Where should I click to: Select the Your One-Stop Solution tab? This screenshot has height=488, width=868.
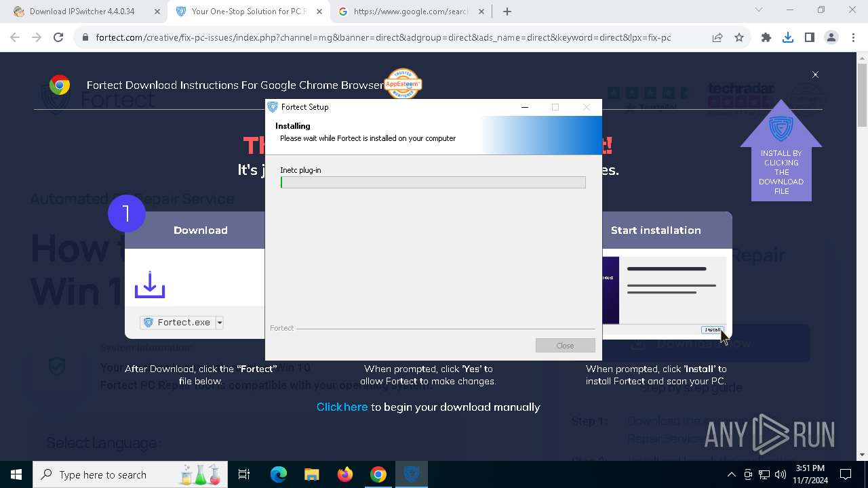(x=249, y=12)
